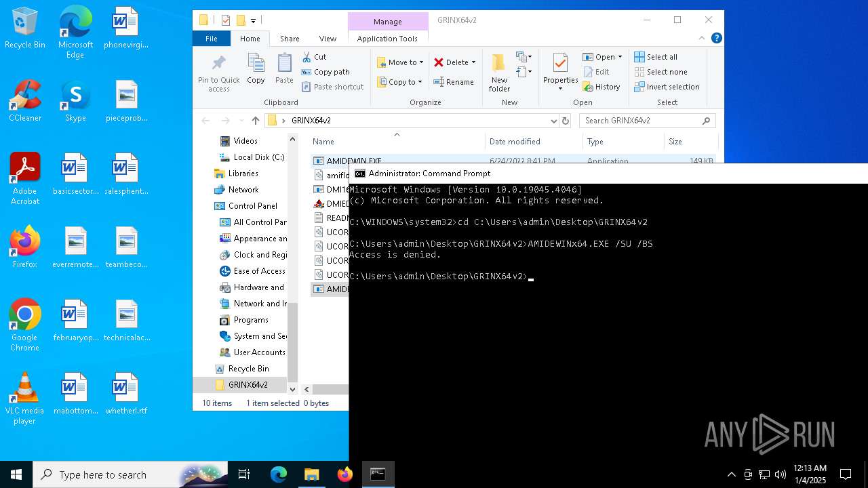Click the Paste ribbon icon
Viewport: 868px width, 488px height.
click(x=284, y=69)
